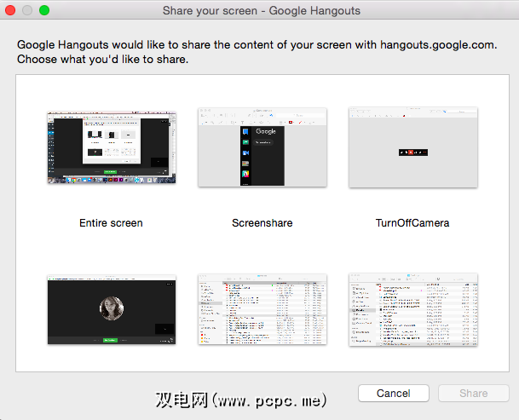This screenshot has height=420, width=519.
Task: Click the green zoom window button
Action: coord(44,10)
